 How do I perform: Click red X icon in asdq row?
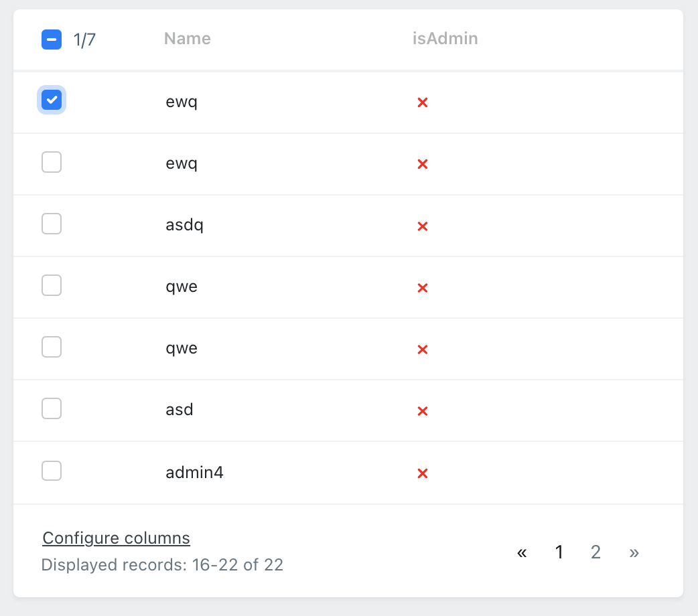[x=423, y=226]
